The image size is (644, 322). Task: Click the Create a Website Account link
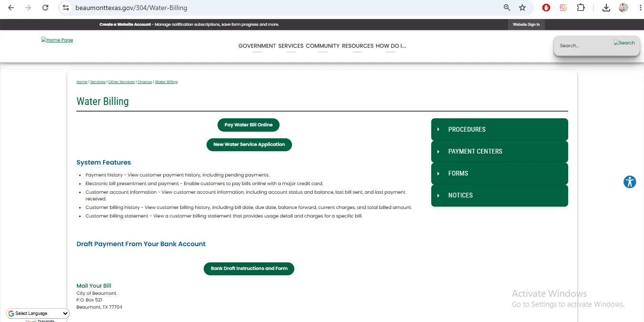pyautogui.click(x=125, y=24)
